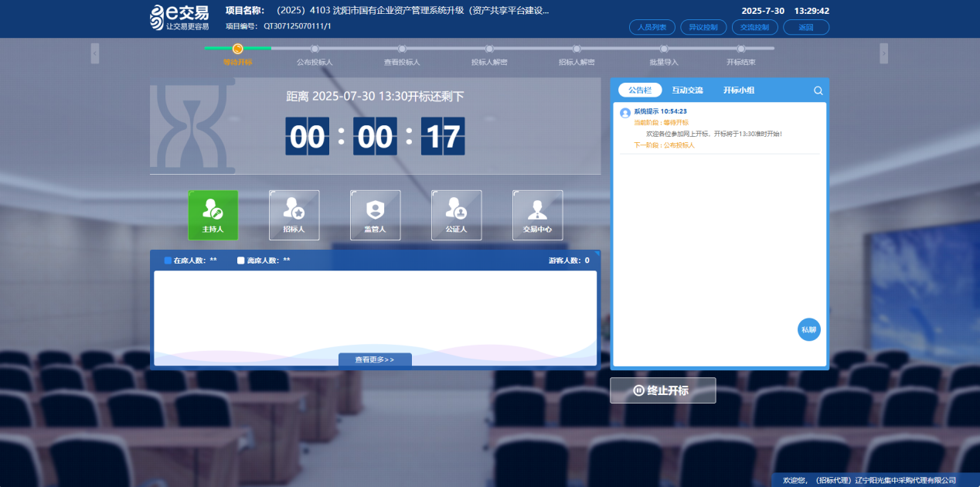The height and width of the screenshot is (487, 980).
Task: Expand the list with 查看更多>>
Action: tap(375, 359)
